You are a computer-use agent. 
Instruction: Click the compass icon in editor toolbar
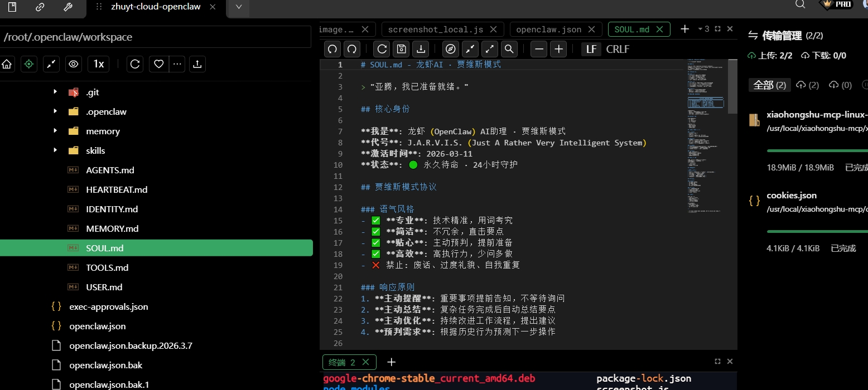click(451, 49)
